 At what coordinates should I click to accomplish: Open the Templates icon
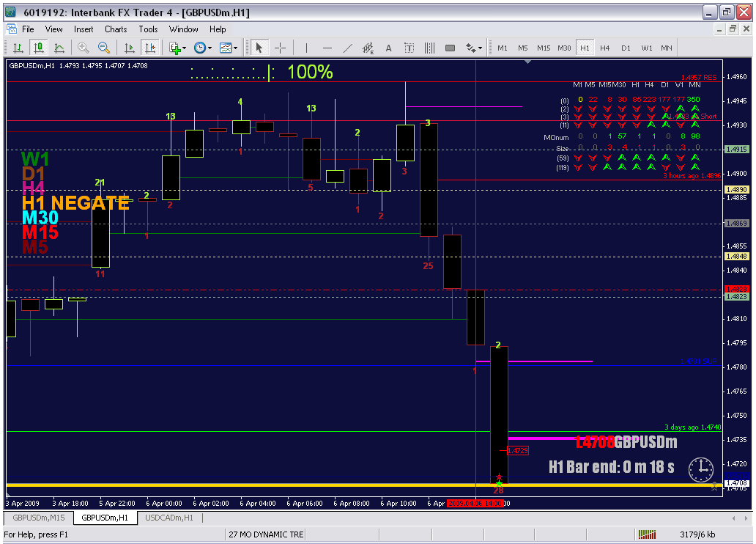(225, 48)
